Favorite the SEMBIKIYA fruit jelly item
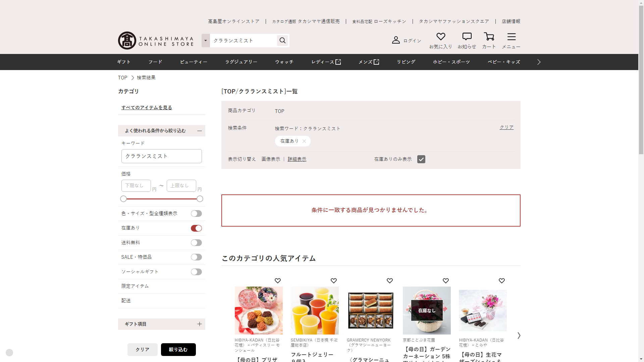This screenshot has width=644, height=362. click(x=333, y=281)
